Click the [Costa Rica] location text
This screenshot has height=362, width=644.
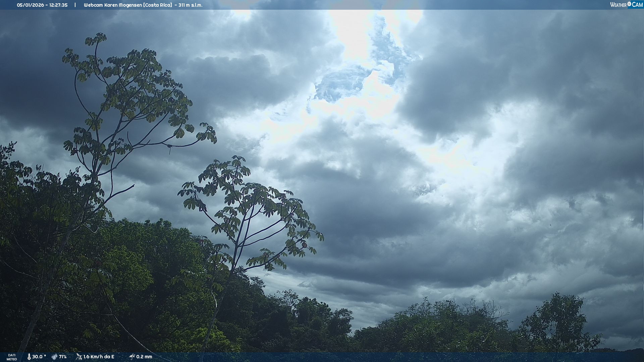158,5
